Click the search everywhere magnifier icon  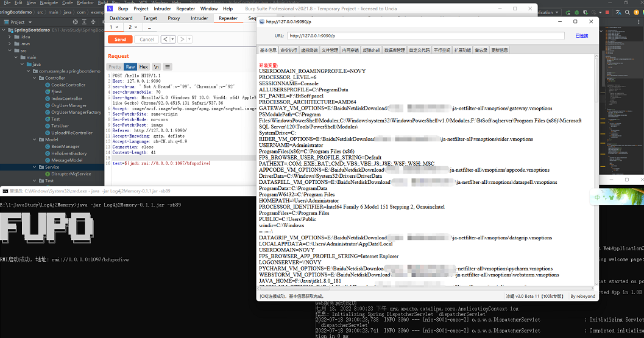(628, 13)
